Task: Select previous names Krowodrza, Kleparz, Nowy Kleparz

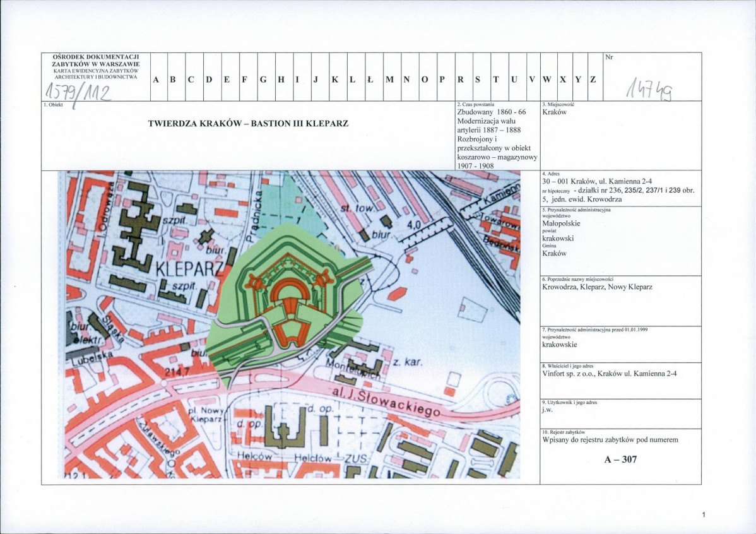Action: (x=597, y=287)
